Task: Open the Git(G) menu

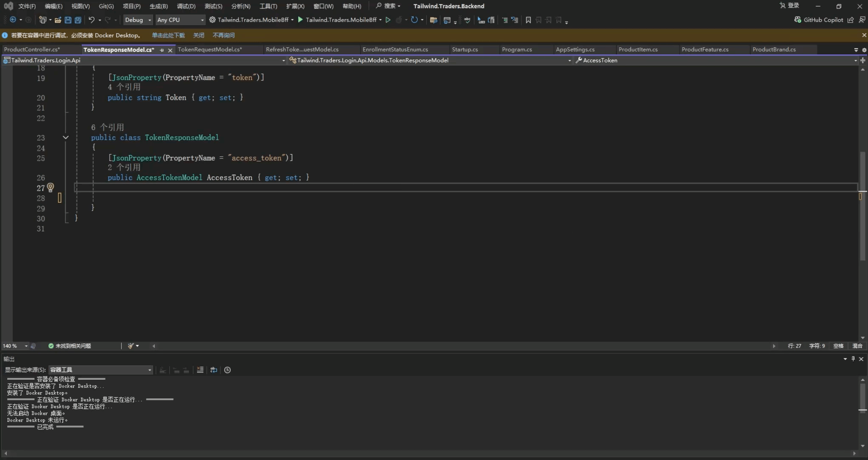Action: (106, 6)
